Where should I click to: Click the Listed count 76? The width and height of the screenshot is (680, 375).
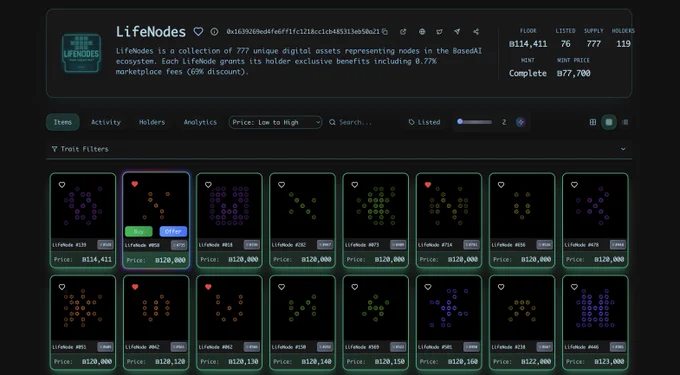pos(566,44)
